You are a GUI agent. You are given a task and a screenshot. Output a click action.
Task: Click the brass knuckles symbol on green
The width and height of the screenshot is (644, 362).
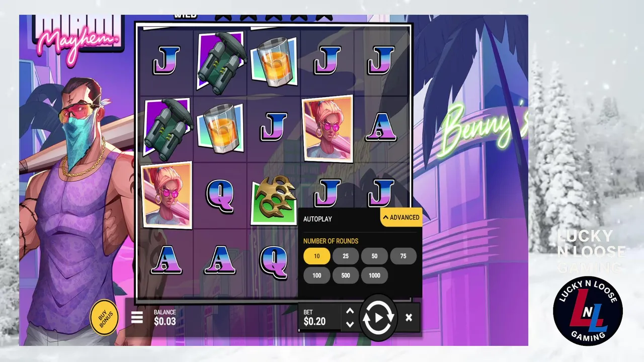coord(273,199)
